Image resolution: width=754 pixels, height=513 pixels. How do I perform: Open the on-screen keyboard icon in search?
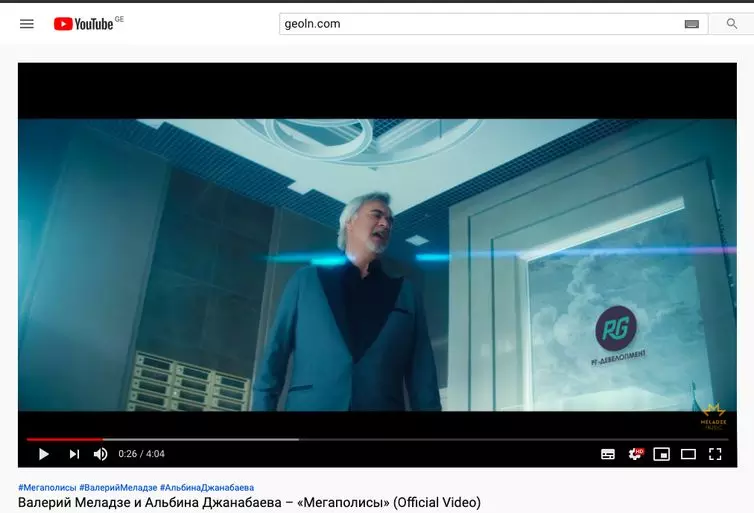(691, 24)
